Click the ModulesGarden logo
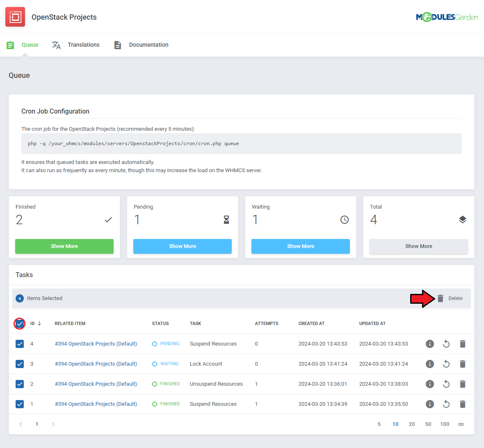Screen dimensions: 484x448 click(x=447, y=17)
